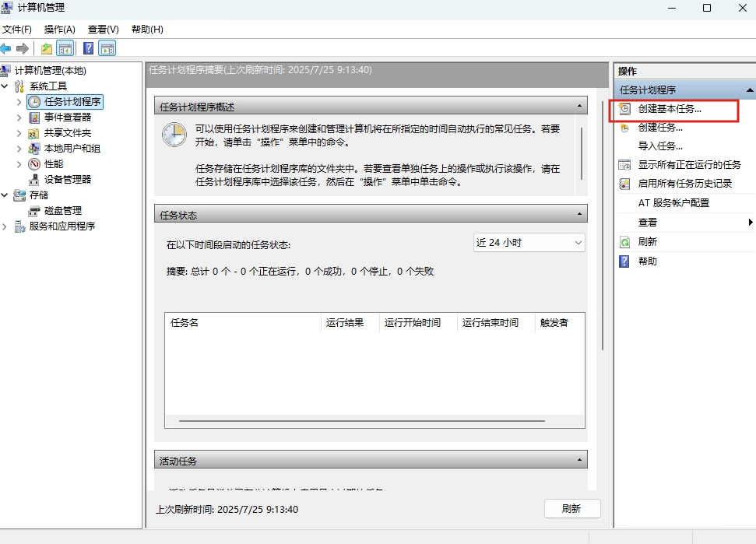Image resolution: width=756 pixels, height=544 pixels.
Task: Collapse the 任务计划程序概述 section
Action: (x=579, y=106)
